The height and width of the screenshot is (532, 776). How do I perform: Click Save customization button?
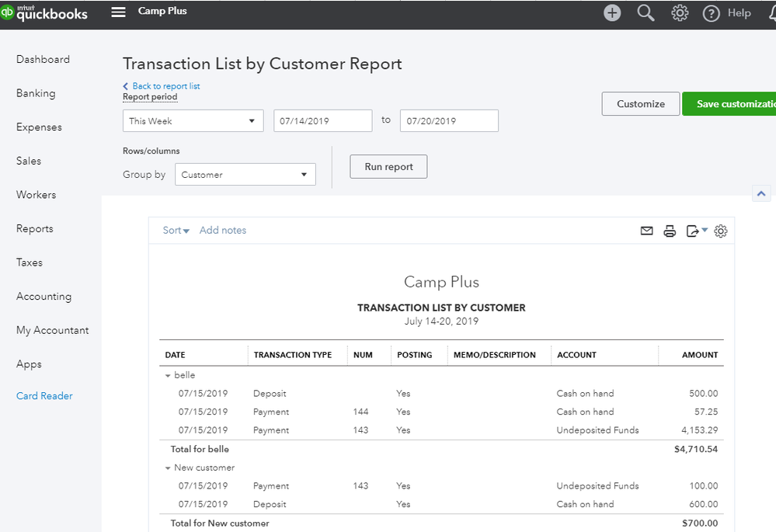coord(729,104)
